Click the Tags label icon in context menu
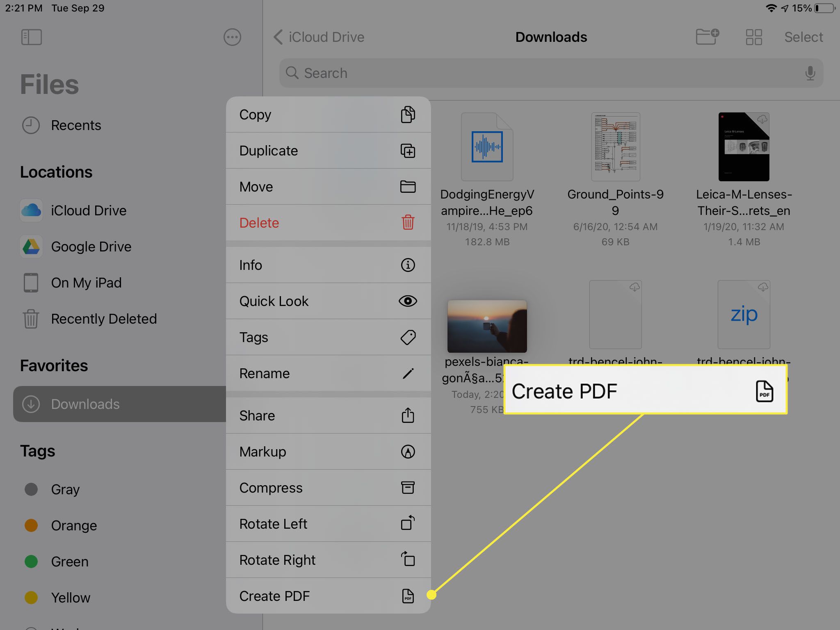Viewport: 840px width, 630px height. coord(407,336)
